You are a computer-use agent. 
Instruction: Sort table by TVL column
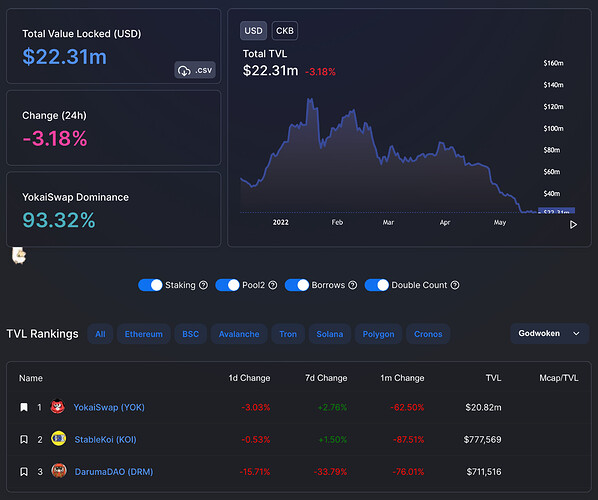494,378
